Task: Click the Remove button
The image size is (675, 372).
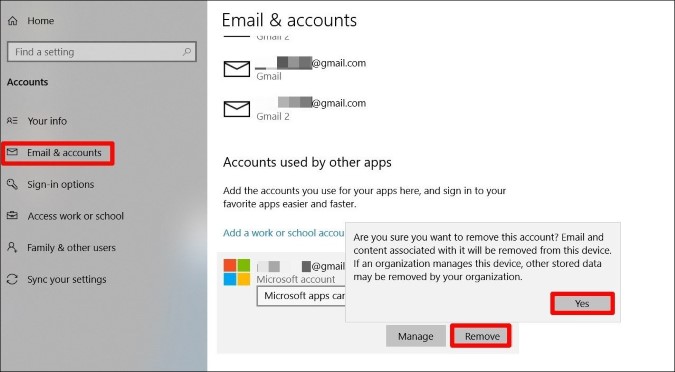Action: 482,336
